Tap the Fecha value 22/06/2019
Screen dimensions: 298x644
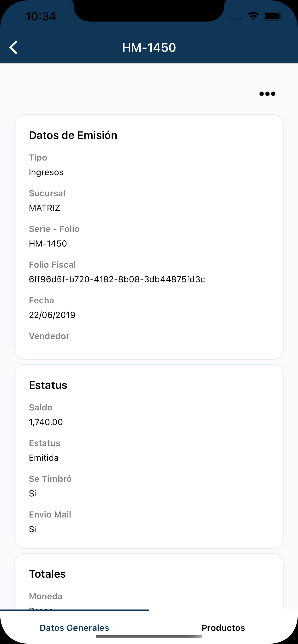[x=52, y=315]
